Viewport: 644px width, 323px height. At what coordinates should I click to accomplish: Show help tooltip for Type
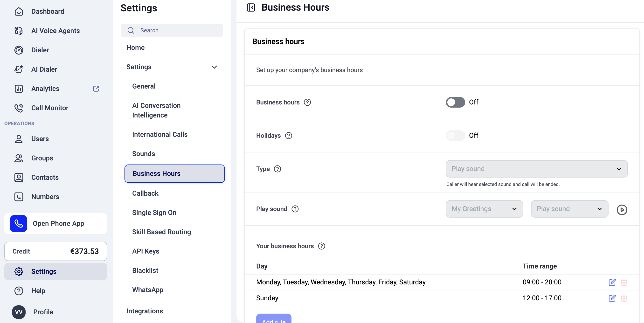tap(277, 169)
